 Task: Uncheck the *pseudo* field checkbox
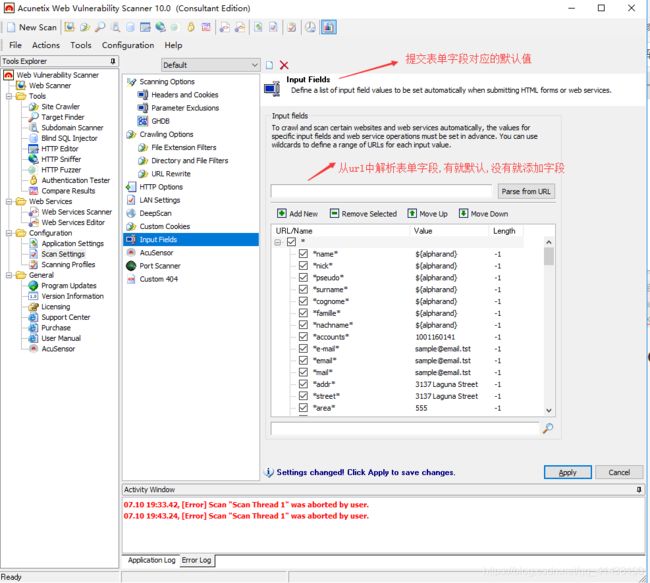coord(303,277)
